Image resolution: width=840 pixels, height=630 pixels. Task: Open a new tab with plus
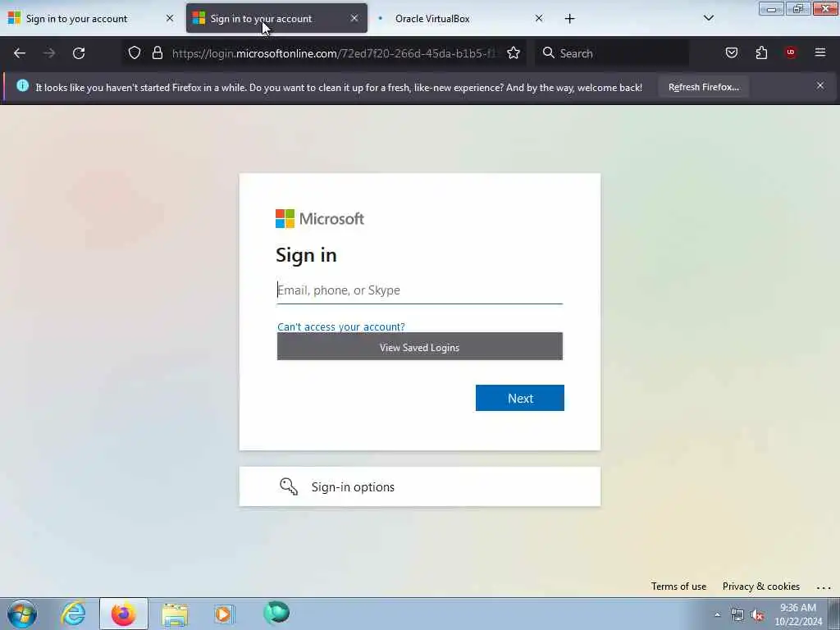click(569, 19)
